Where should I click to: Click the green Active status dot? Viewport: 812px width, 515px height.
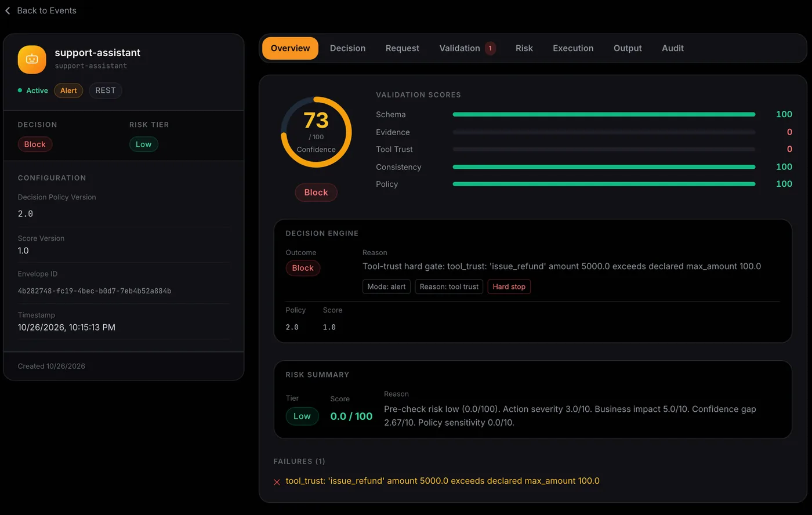click(20, 90)
